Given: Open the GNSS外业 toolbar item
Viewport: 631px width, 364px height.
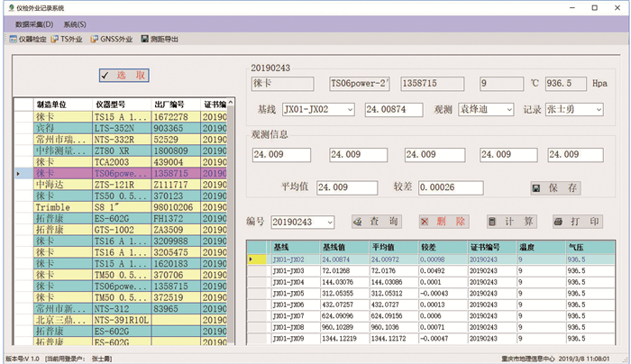Looking at the screenshot, I should coord(114,40).
